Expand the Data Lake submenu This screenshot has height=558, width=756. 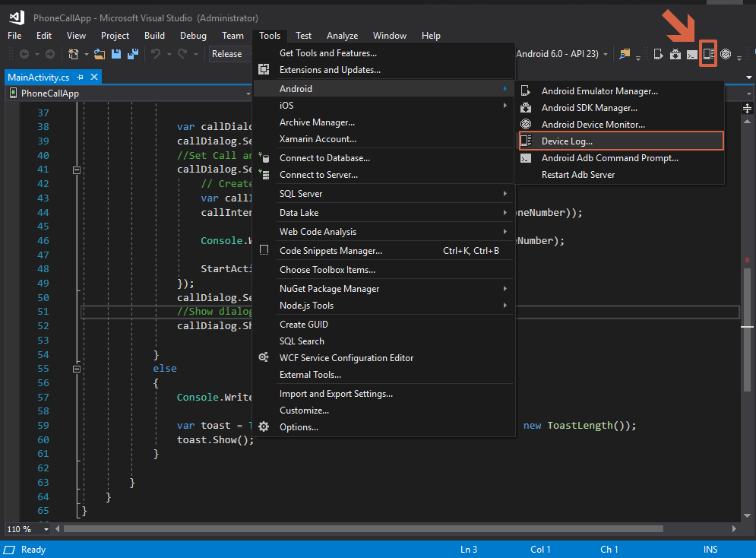(x=384, y=213)
